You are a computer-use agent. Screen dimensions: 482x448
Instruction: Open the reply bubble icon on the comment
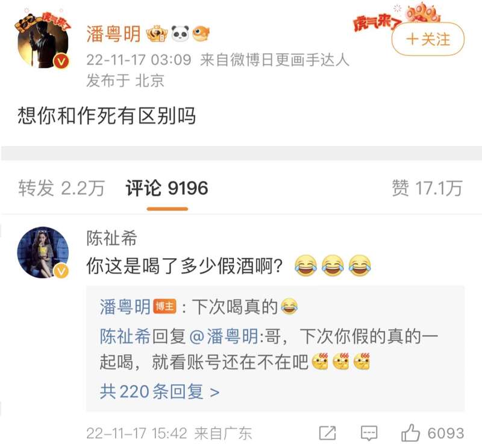pyautogui.click(x=369, y=434)
